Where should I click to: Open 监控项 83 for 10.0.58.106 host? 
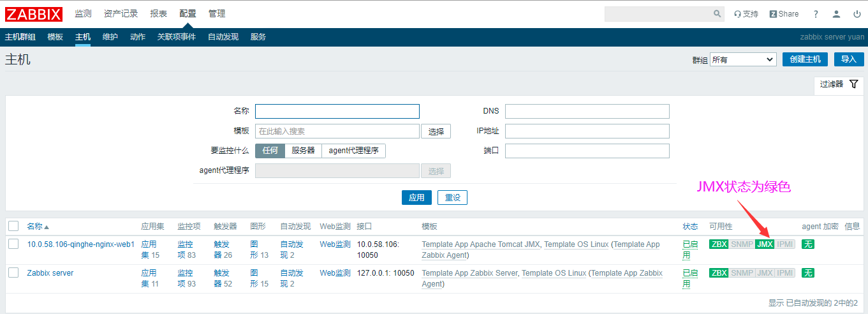(186, 250)
